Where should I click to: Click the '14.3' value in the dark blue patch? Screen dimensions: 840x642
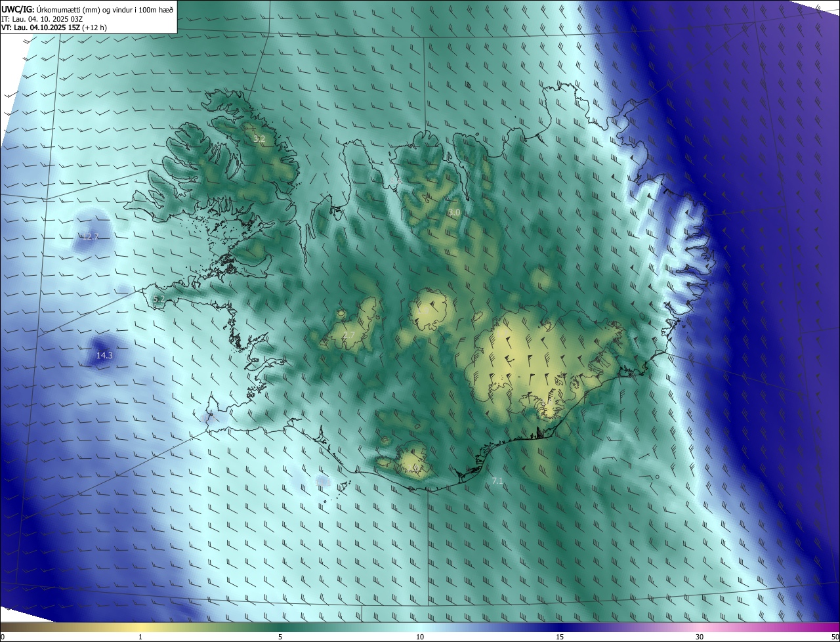(104, 356)
